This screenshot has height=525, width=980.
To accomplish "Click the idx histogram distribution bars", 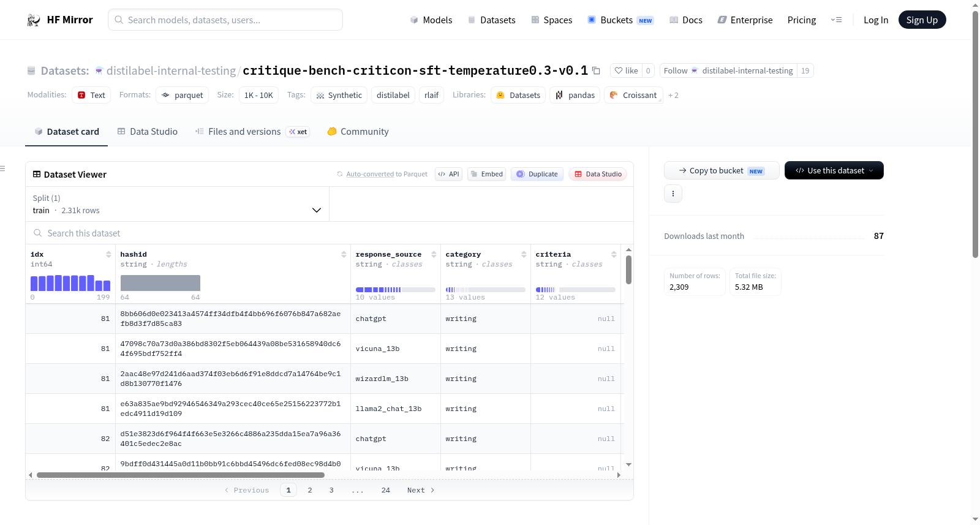I will [70, 283].
